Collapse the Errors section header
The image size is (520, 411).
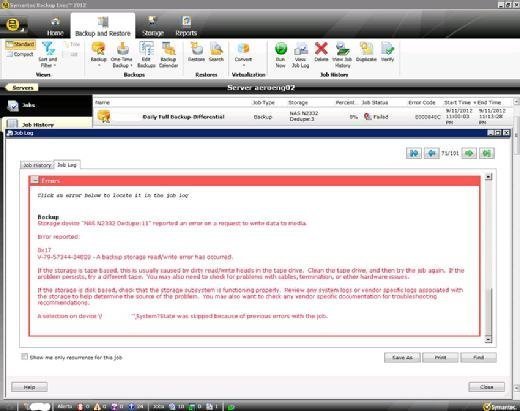click(x=34, y=180)
